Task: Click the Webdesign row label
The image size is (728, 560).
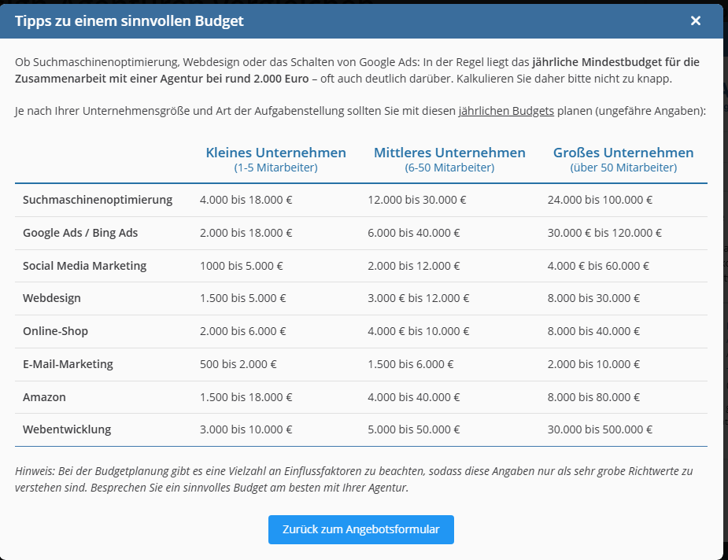Action: click(x=51, y=298)
